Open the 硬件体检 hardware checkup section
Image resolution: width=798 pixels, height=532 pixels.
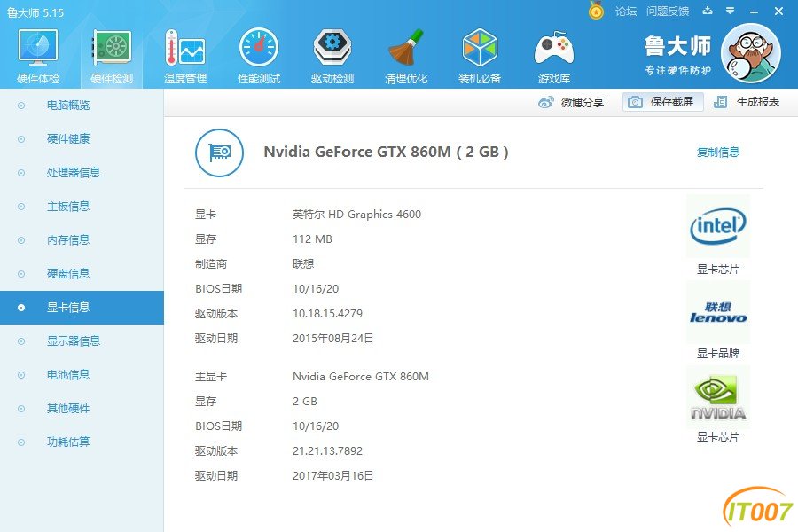pyautogui.click(x=38, y=56)
